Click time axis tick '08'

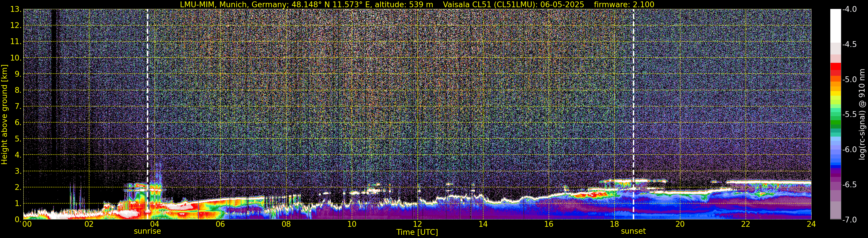[x=286, y=224]
